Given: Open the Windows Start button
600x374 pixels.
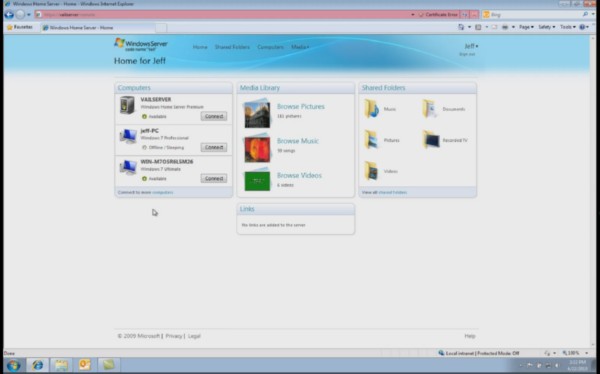Looking at the screenshot, I should 13,365.
